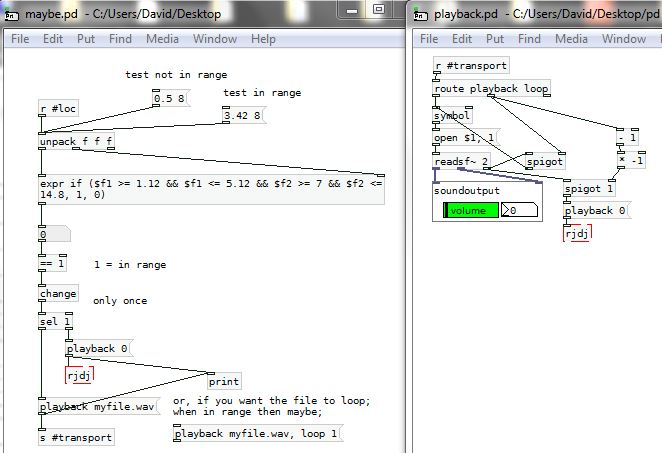Screen dimensions: 662x453
Task: Select the print object
Action: [x=224, y=381]
